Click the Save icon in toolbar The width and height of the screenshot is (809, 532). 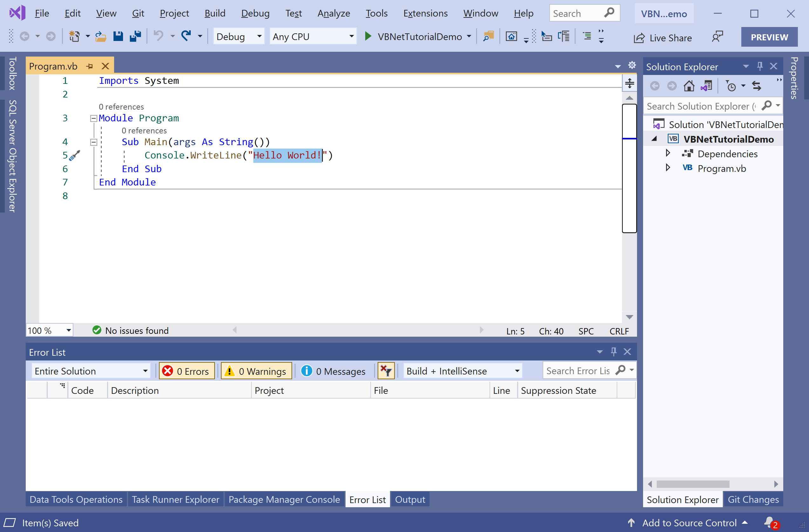click(118, 36)
